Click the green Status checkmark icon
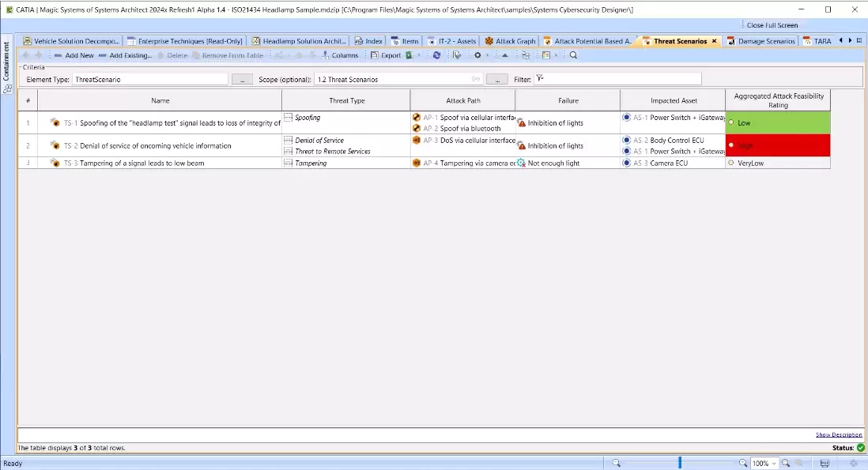The height and width of the screenshot is (470, 868). (x=860, y=448)
